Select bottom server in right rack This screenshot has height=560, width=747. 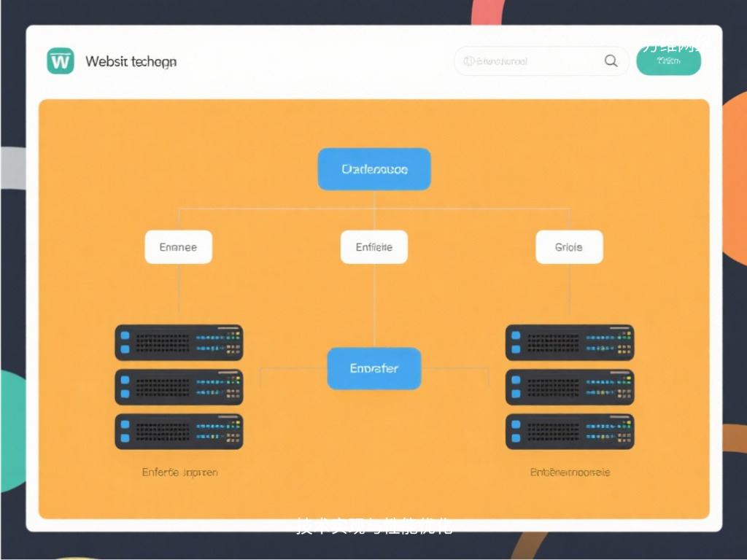coord(570,431)
